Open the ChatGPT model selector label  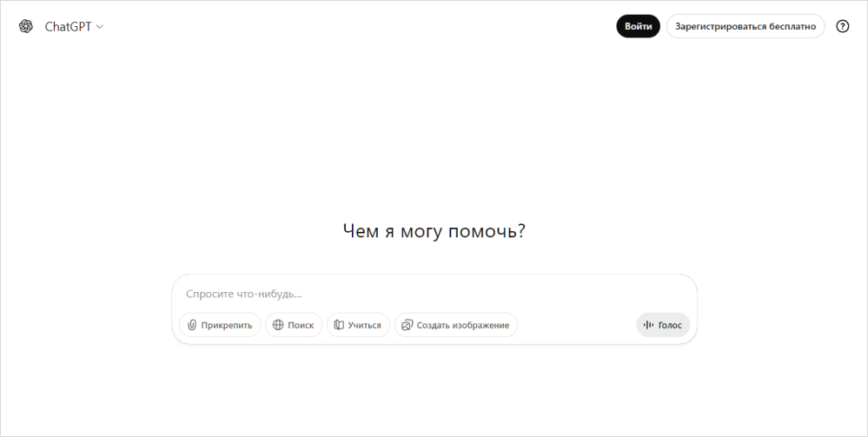tap(68, 27)
